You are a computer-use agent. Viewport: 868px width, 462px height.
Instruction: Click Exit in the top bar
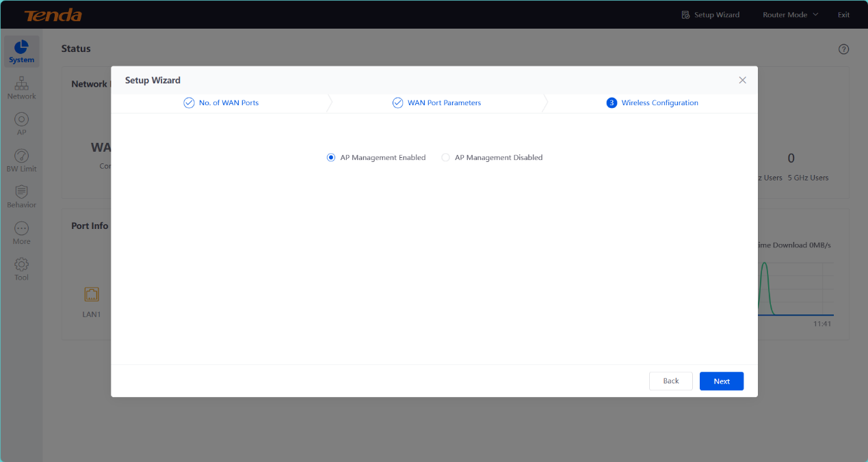pyautogui.click(x=843, y=15)
